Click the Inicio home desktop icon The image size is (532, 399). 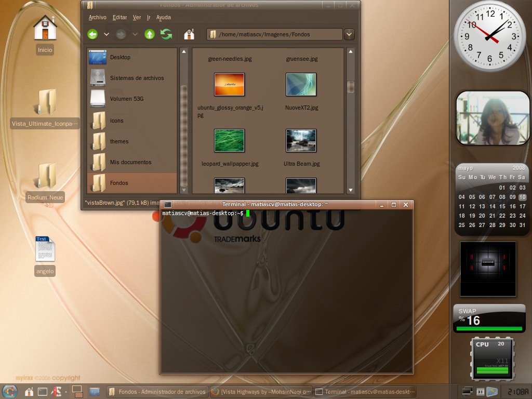pyautogui.click(x=45, y=28)
